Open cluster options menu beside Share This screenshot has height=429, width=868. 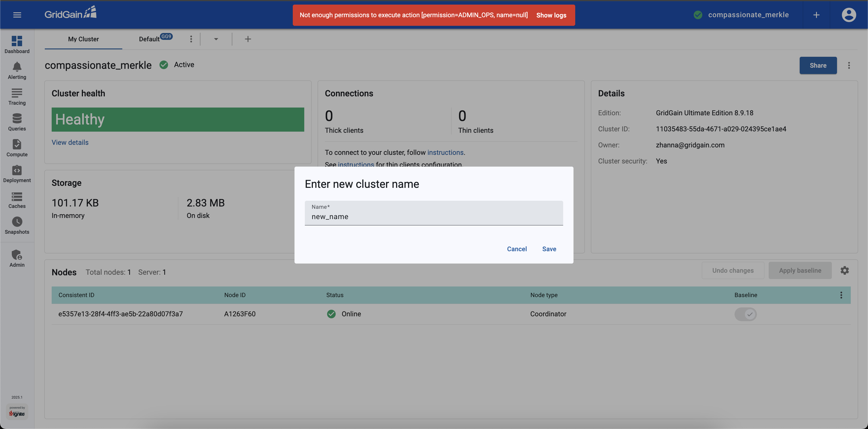point(849,65)
